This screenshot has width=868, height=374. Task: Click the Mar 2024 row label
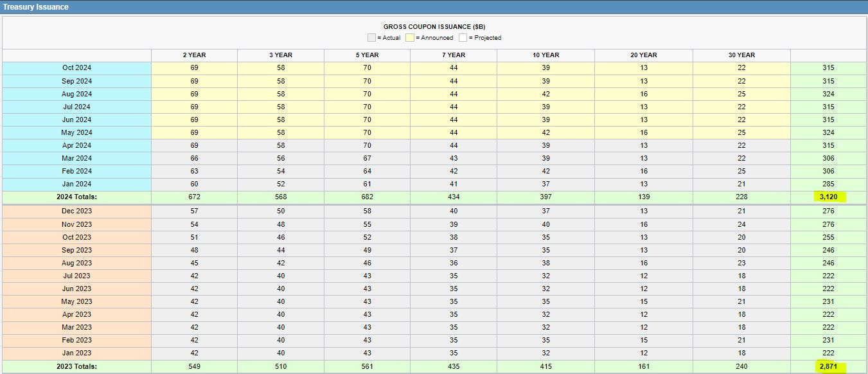77,158
